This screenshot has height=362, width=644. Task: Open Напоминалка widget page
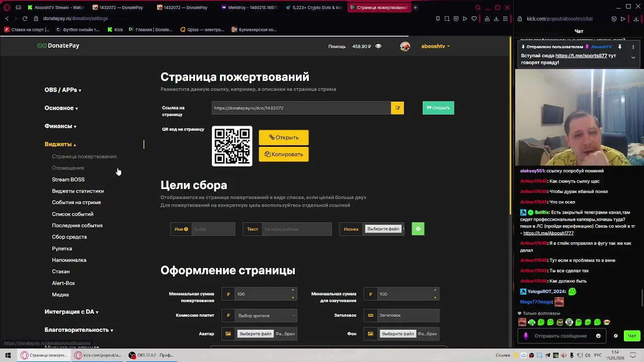click(69, 260)
